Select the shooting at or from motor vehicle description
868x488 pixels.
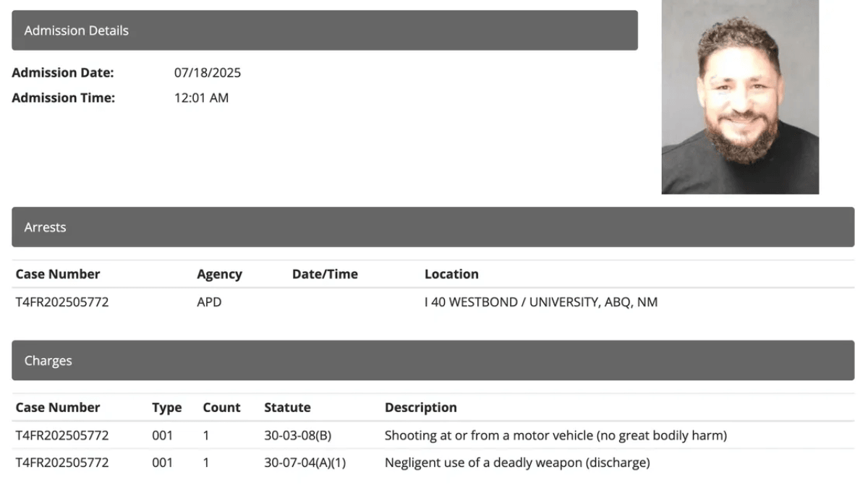[x=556, y=436]
